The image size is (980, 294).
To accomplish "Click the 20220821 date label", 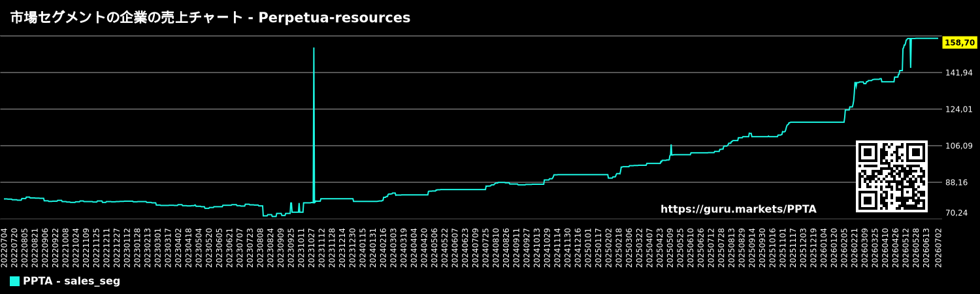I will (35, 248).
